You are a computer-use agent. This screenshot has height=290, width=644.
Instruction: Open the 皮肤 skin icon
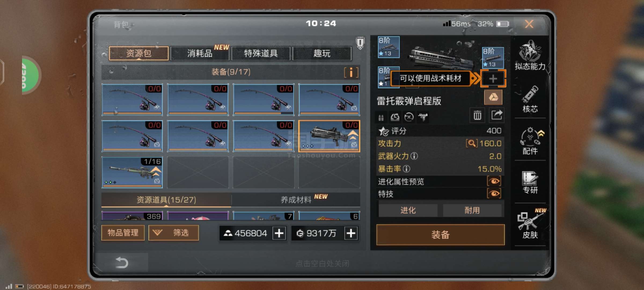pyautogui.click(x=530, y=224)
